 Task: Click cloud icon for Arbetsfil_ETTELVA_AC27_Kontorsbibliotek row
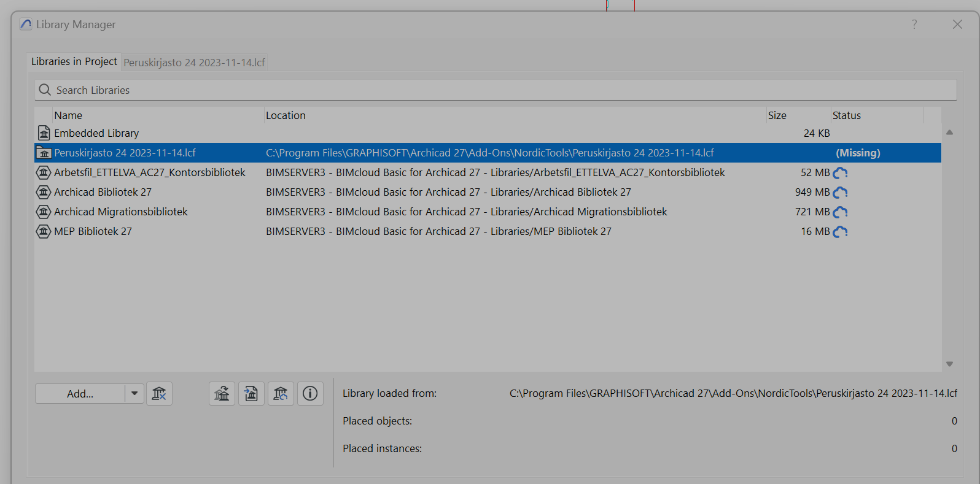(840, 172)
